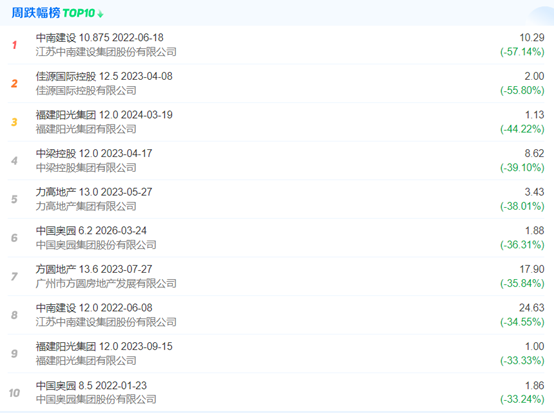
Task: Click the rank 10 number badge
Action: (x=14, y=393)
